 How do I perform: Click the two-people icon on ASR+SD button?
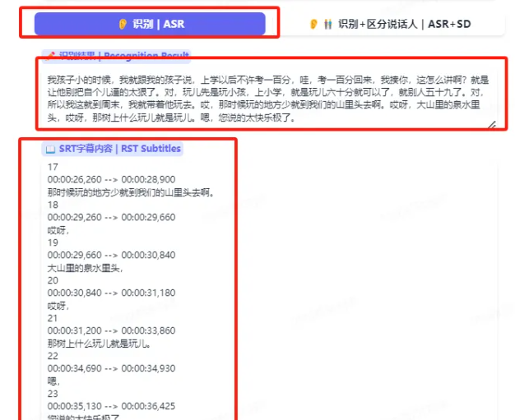(327, 24)
